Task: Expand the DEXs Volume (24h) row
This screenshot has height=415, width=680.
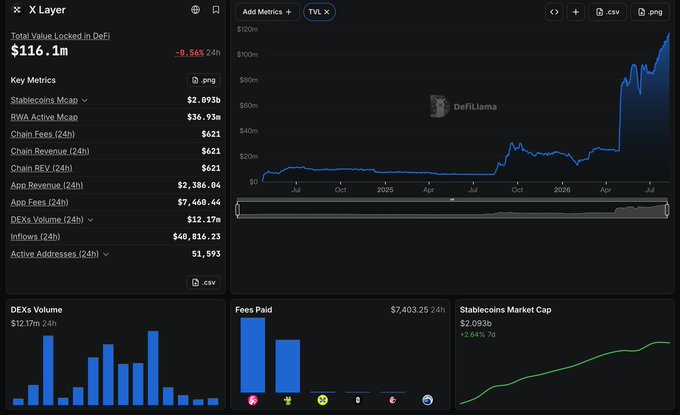Action: [x=90, y=220]
